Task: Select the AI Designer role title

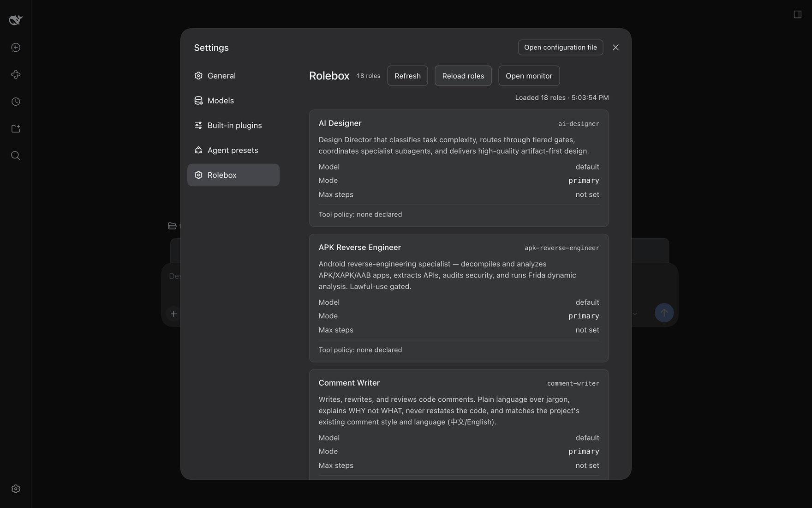Action: [x=340, y=123]
